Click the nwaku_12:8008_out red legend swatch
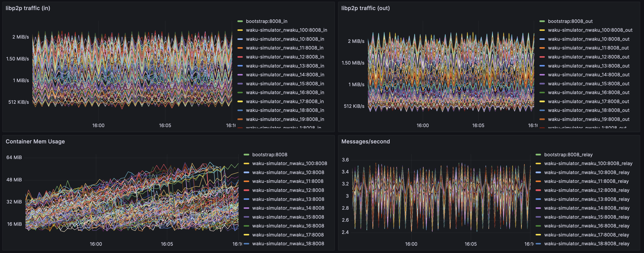This screenshot has height=253, width=644. click(x=542, y=57)
